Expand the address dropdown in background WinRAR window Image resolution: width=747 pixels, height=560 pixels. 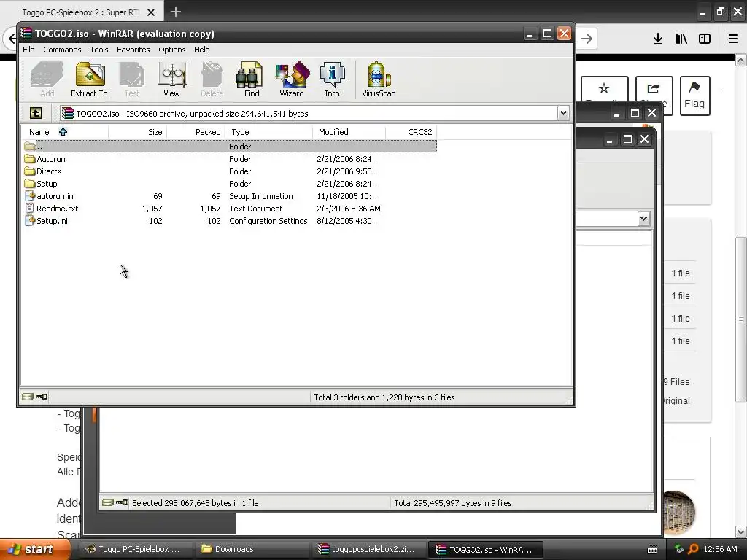643,219
